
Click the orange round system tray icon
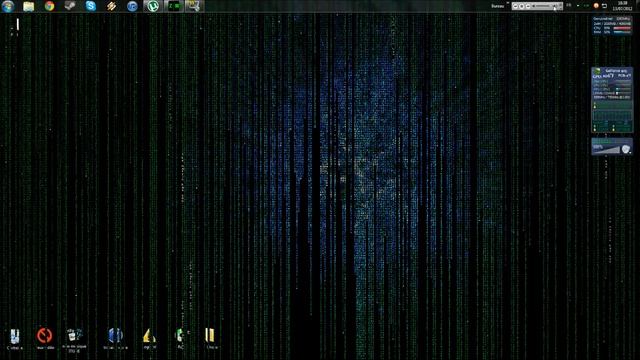coord(596,6)
